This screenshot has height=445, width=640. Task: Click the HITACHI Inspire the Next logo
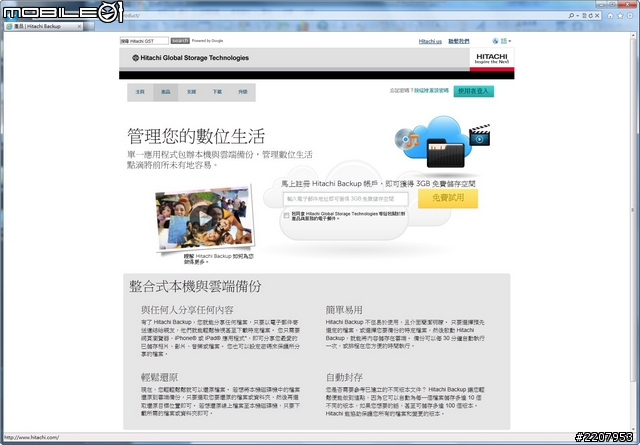coord(492,58)
